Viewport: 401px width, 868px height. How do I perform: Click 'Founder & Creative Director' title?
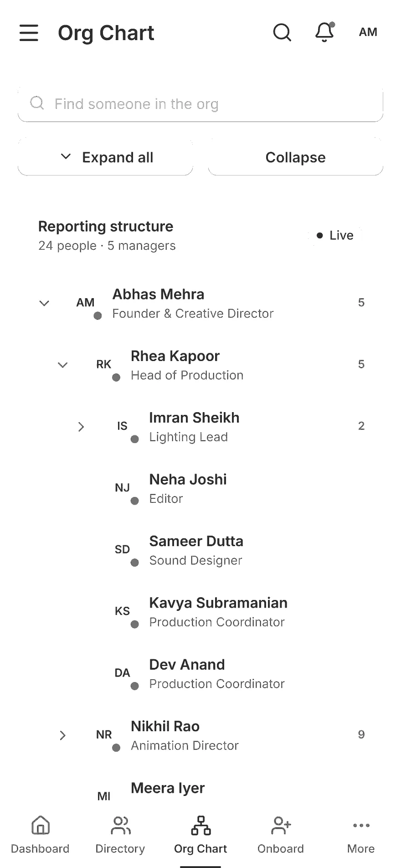(193, 314)
